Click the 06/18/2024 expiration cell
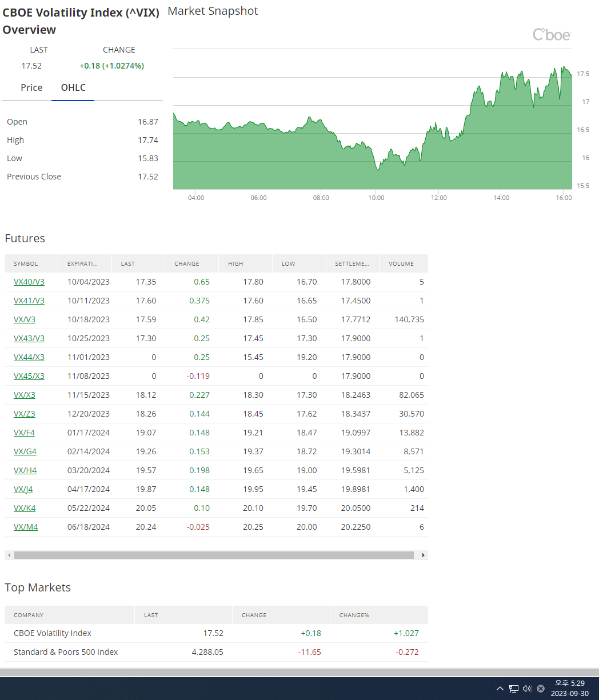 pyautogui.click(x=89, y=527)
